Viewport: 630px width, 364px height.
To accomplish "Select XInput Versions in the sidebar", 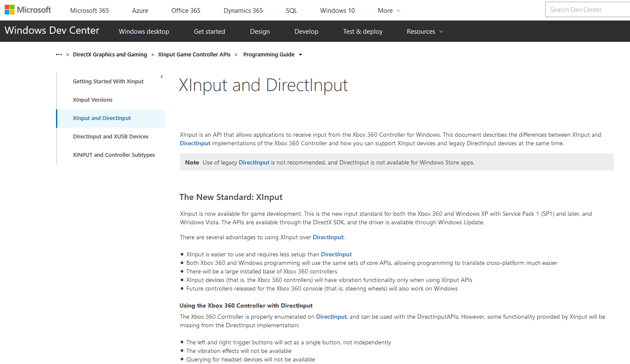I will (93, 100).
